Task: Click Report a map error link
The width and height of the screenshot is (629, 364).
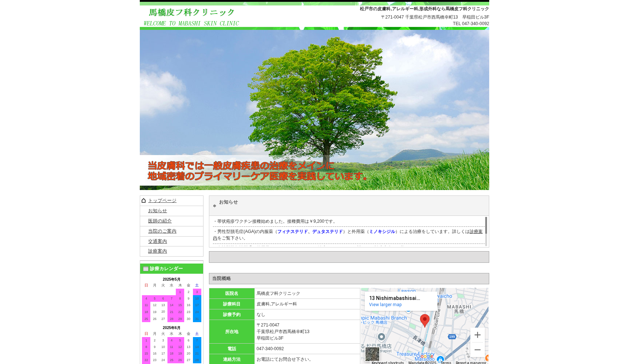Action: click(x=471, y=363)
